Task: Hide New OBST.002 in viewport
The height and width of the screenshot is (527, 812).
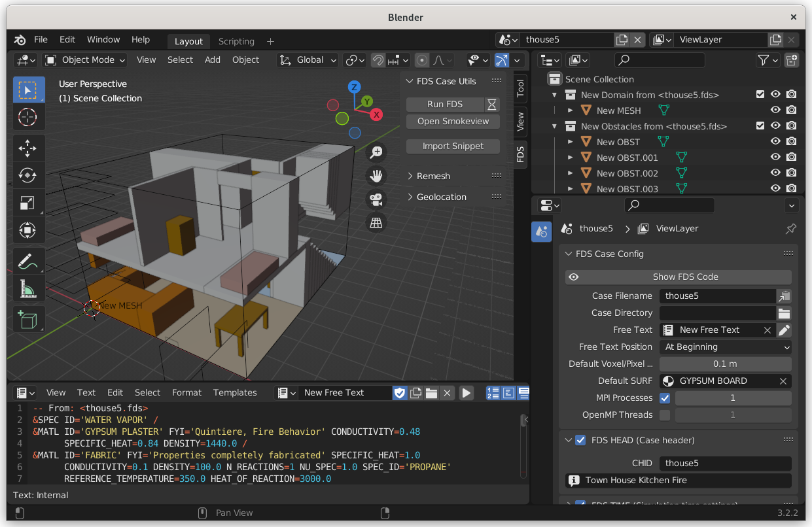Action: (775, 173)
